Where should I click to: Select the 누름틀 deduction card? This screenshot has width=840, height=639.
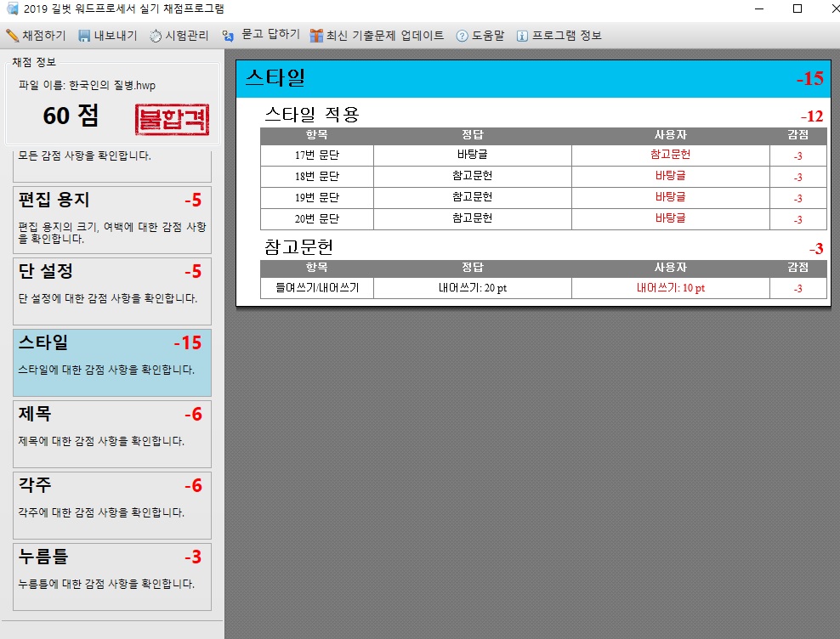coord(112,576)
